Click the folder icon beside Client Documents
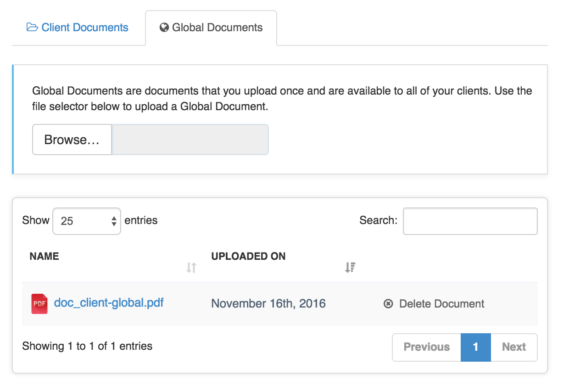The image size is (569, 392). pos(32,28)
